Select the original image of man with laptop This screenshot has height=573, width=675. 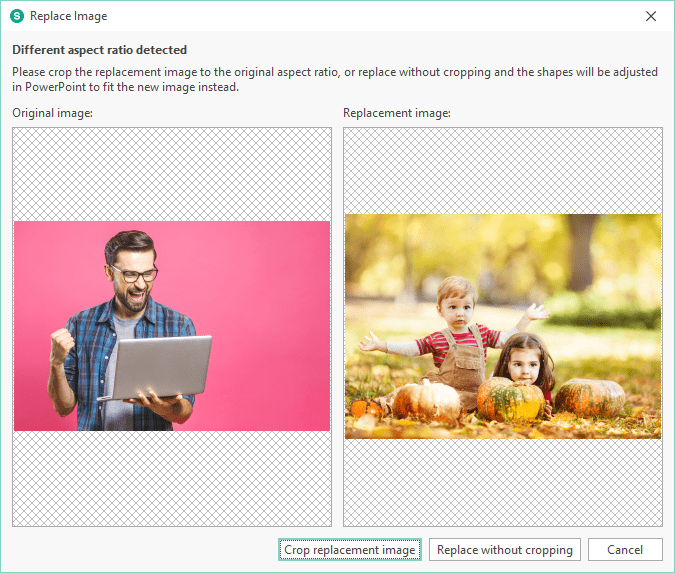172,326
